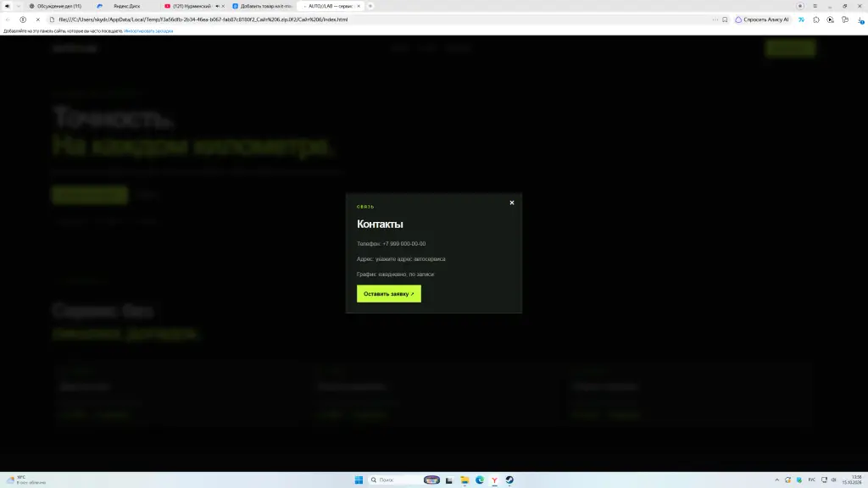The height and width of the screenshot is (488, 868).
Task: Click the Импортировать закладки link
Action: tap(148, 31)
